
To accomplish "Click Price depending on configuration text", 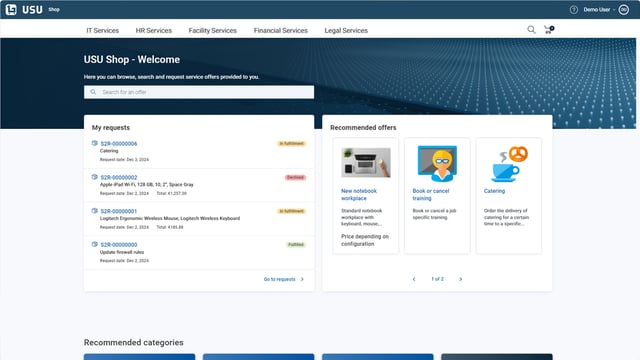I will click(365, 240).
